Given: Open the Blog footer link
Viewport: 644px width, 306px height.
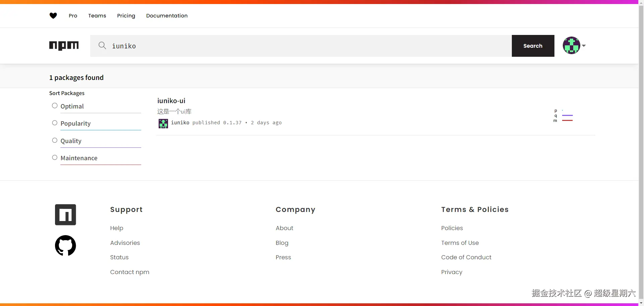Looking at the screenshot, I should coord(282,243).
